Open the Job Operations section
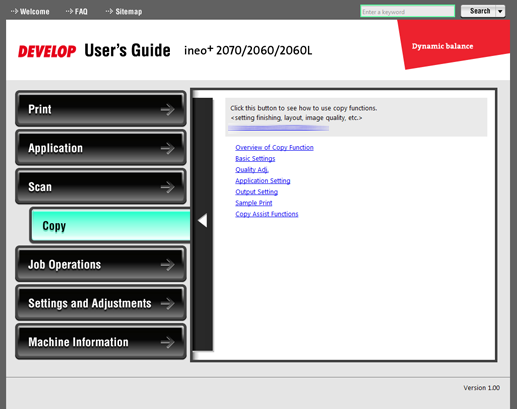Image resolution: width=517 pixels, height=409 pixels. coord(101,264)
